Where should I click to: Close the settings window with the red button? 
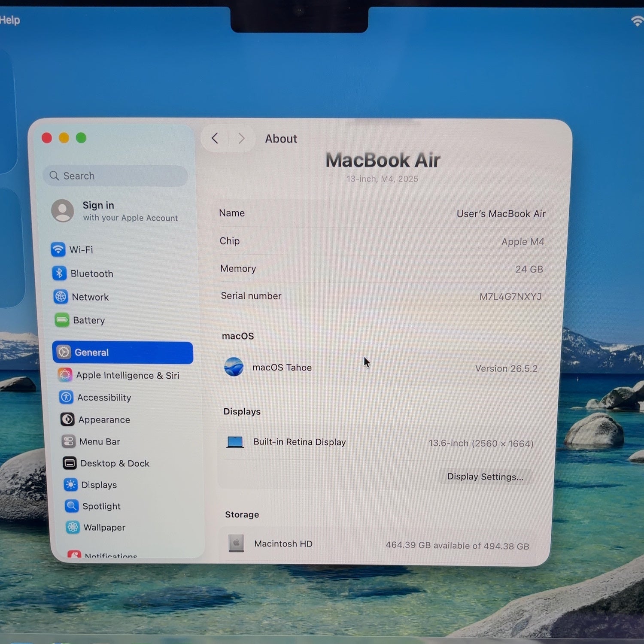[47, 138]
